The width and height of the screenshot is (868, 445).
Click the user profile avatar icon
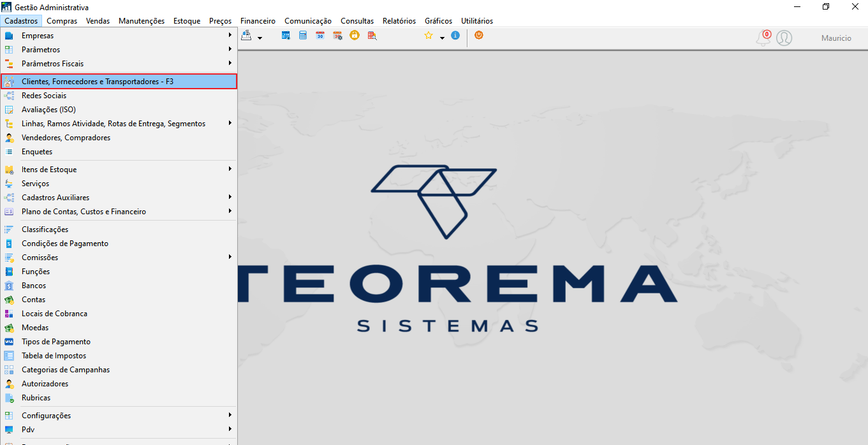(x=784, y=38)
